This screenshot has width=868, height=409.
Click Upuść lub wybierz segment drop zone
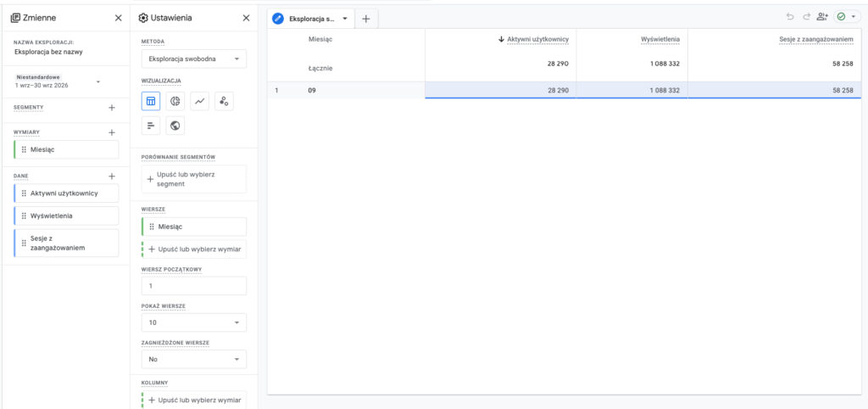194,179
